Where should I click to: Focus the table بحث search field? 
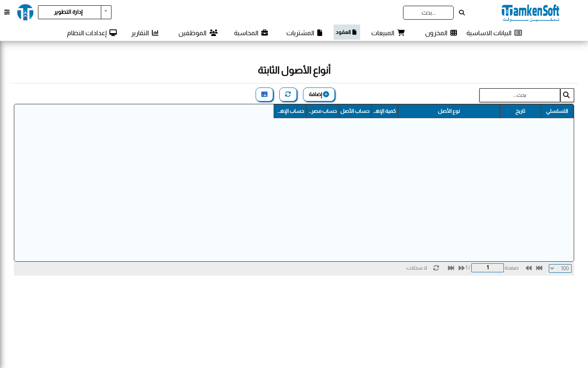520,95
